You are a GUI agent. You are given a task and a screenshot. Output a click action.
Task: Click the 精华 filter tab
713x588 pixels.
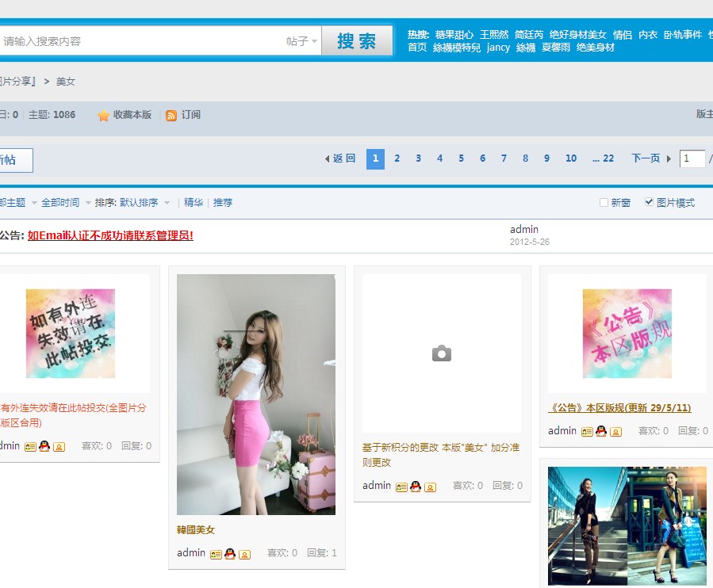click(191, 202)
